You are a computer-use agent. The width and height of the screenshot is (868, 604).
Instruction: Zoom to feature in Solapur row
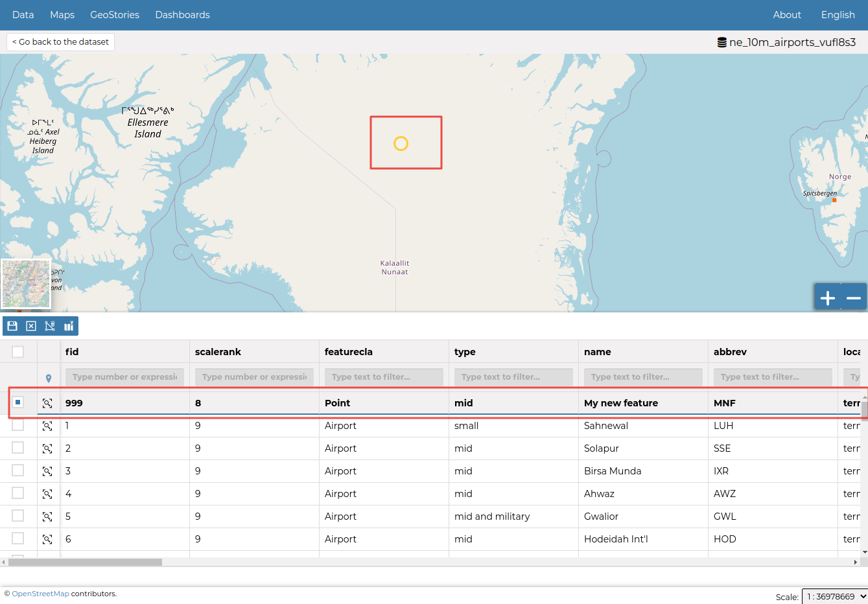[47, 448]
